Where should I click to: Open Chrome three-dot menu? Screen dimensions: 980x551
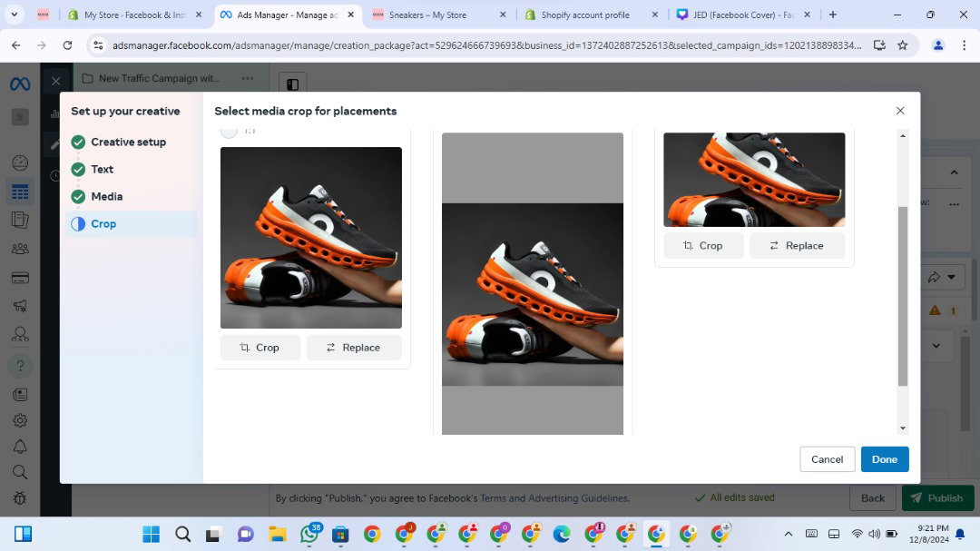click(964, 45)
